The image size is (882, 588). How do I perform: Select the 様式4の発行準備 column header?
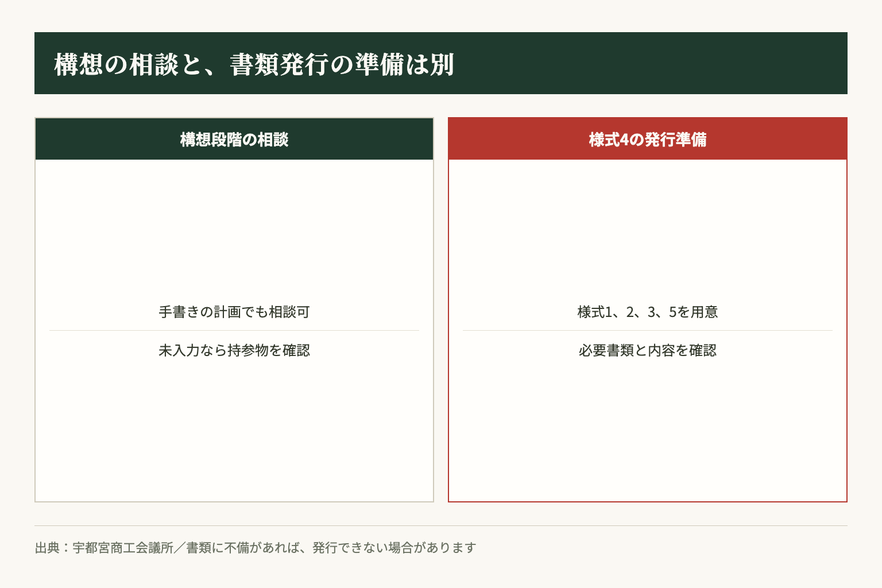point(648,140)
